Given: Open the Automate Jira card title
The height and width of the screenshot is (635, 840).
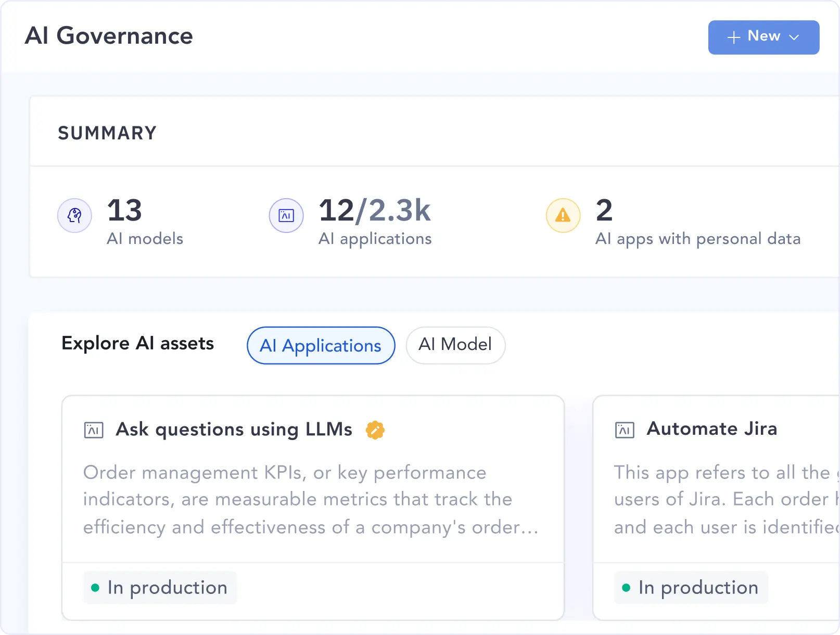Looking at the screenshot, I should (711, 429).
